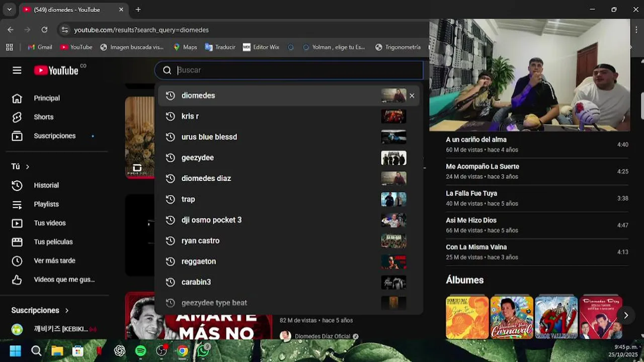Reload the page
644x362 pixels.
tap(44, 30)
